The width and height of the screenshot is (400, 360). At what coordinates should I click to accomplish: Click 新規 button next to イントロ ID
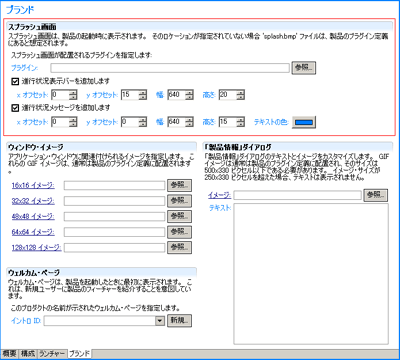pos(179,321)
